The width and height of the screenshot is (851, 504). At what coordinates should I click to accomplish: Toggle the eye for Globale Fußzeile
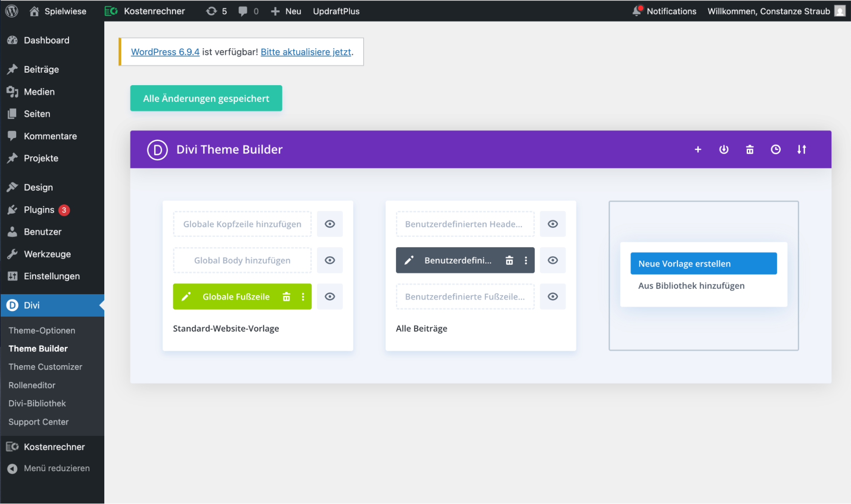coord(330,297)
